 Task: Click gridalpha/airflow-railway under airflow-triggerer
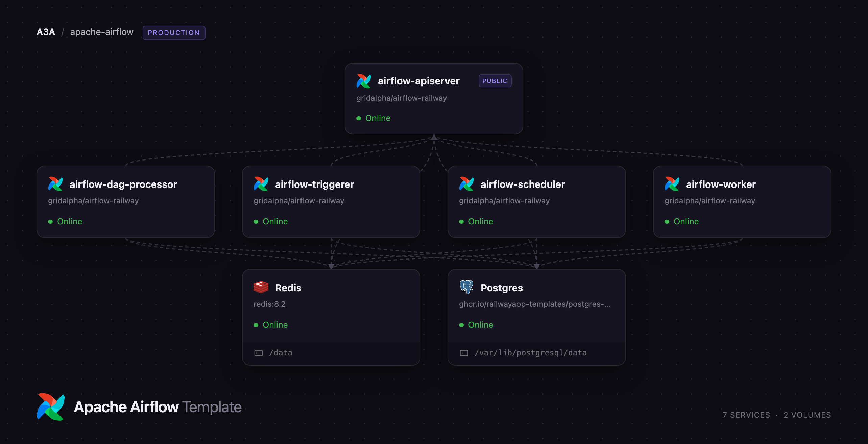coord(299,201)
